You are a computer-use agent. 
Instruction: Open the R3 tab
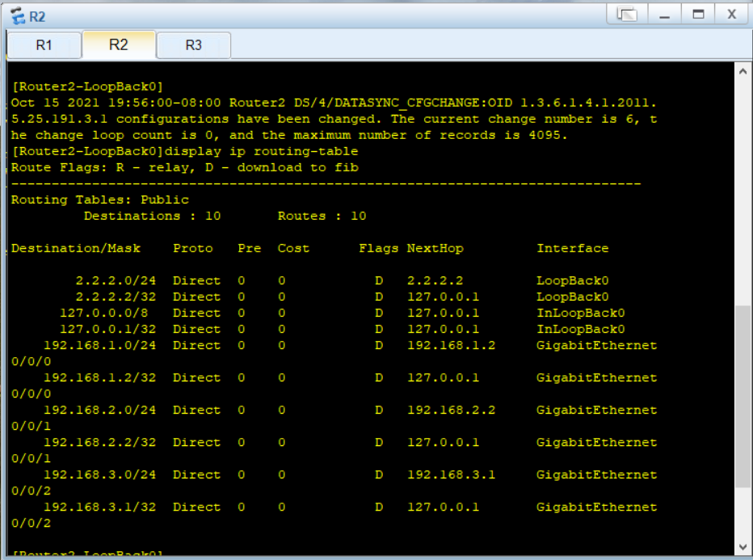pyautogui.click(x=194, y=45)
